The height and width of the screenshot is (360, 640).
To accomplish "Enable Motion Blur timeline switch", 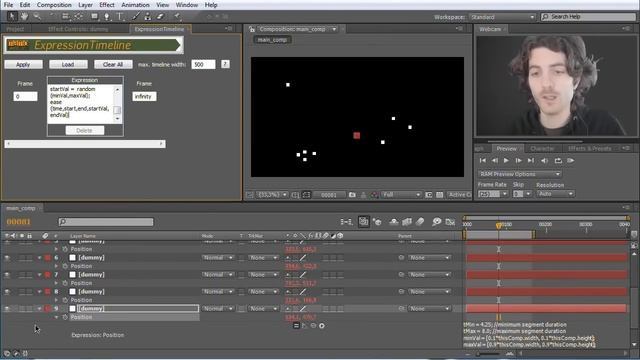I will (420, 222).
